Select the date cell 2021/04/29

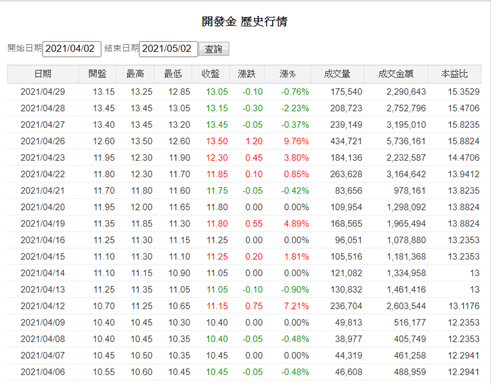pyautogui.click(x=43, y=92)
